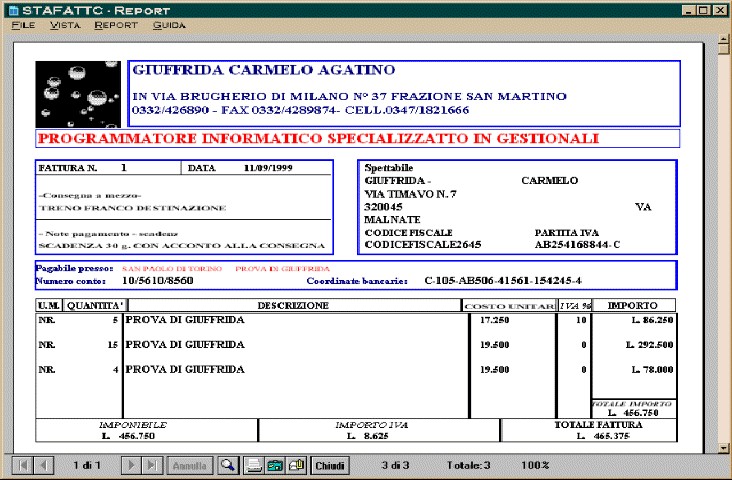Go to the next report page
Screen dimensions: 732x480
click(130, 466)
